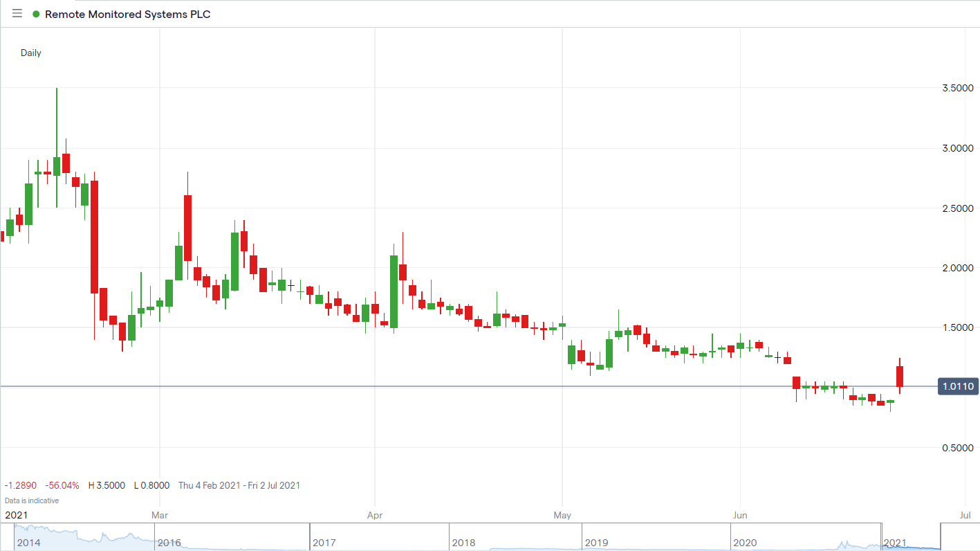Click the -56.04% percentage change
The width and height of the screenshot is (980, 551).
(x=62, y=485)
